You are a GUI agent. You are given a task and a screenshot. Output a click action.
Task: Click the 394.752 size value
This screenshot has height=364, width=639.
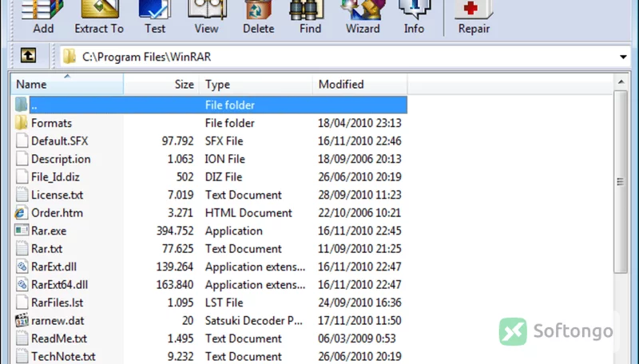175,231
